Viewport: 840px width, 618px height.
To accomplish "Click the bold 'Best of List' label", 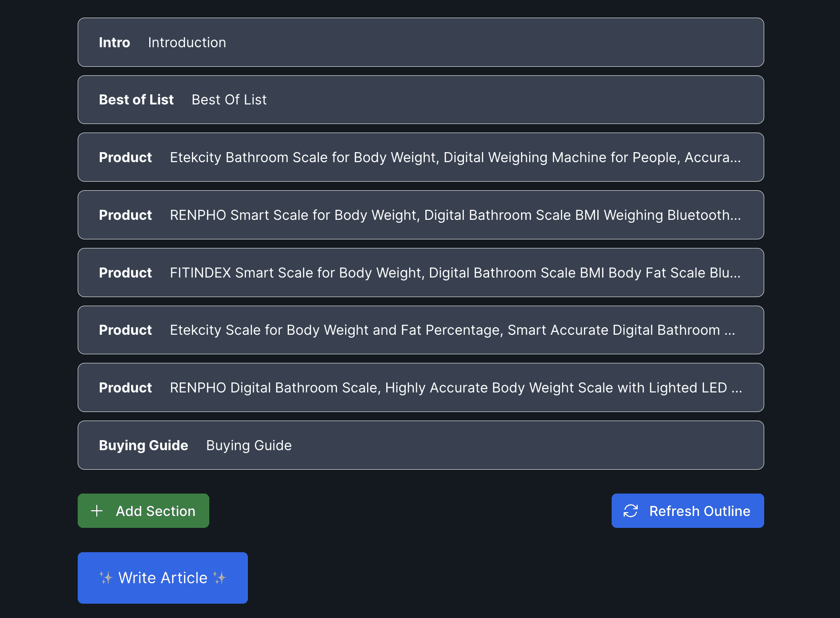I will point(136,100).
